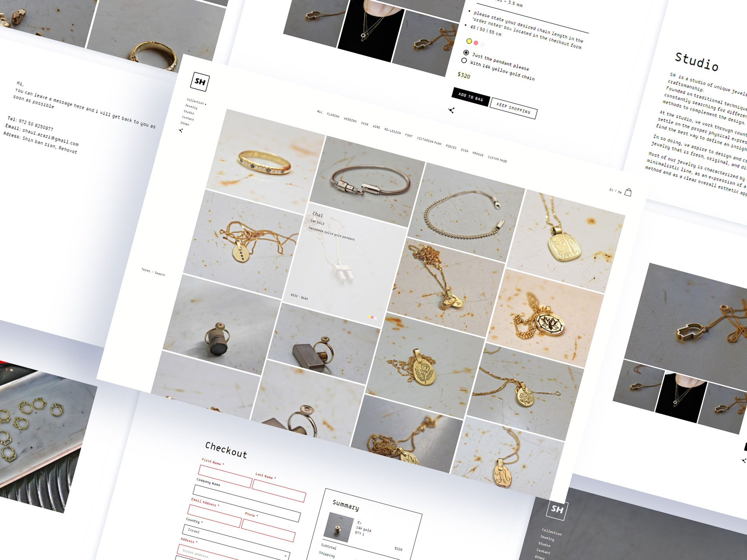The height and width of the screenshot is (560, 747).
Task: Click the Email Address field in Checkout
Action: click(214, 516)
